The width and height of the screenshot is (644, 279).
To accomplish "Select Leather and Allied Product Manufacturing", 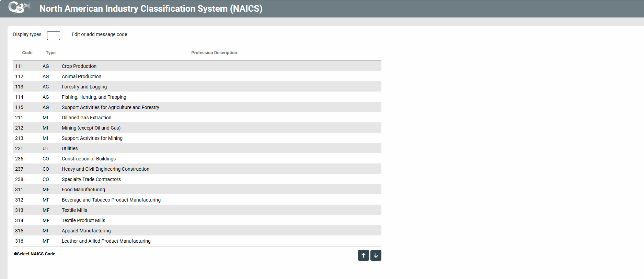I will click(106, 241).
